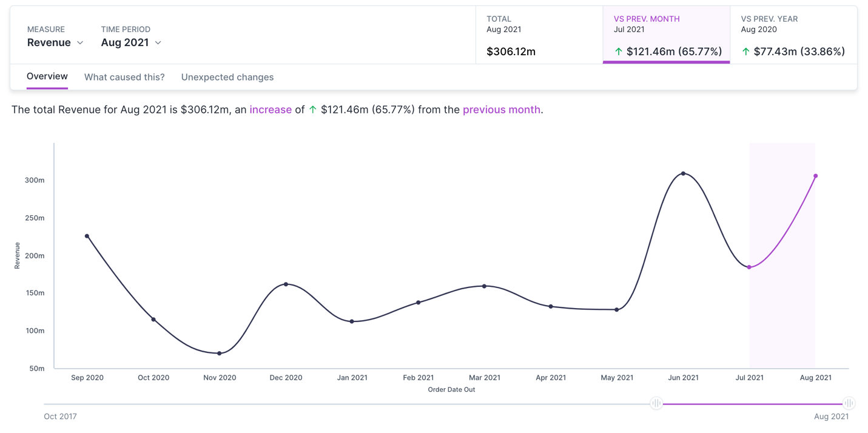Click the right date-range slider handle icon

848,403
